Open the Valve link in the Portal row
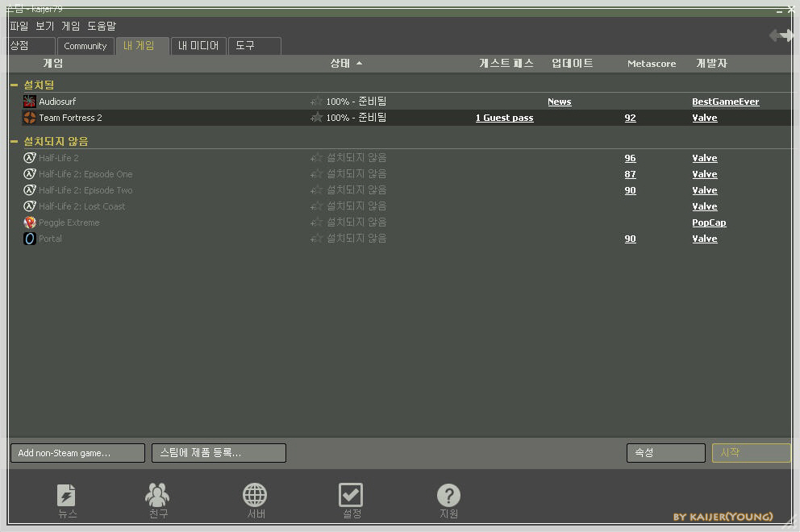Viewport: 800px width, 532px height. [x=705, y=239]
